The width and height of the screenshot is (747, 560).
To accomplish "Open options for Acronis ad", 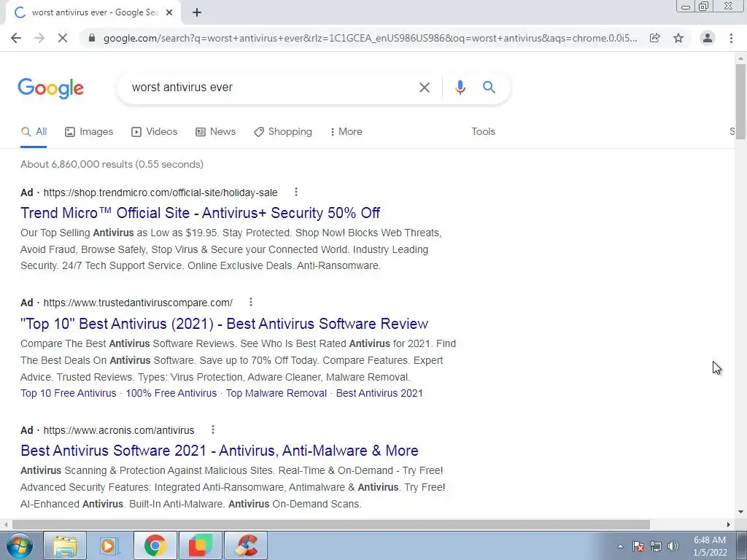I will point(212,429).
